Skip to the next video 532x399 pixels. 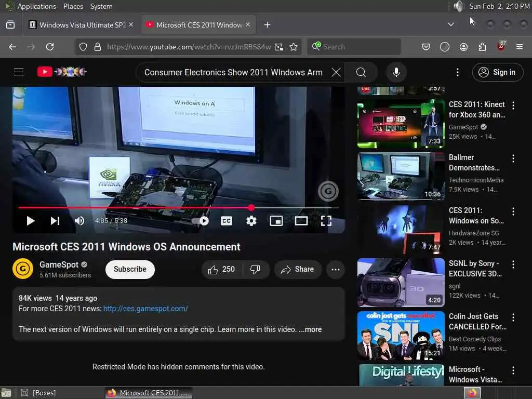(55, 221)
